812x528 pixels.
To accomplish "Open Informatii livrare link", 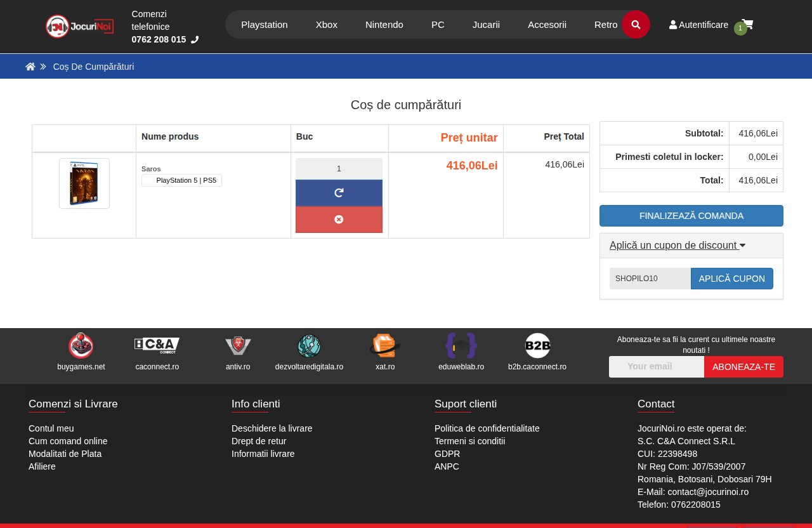I will point(263,454).
